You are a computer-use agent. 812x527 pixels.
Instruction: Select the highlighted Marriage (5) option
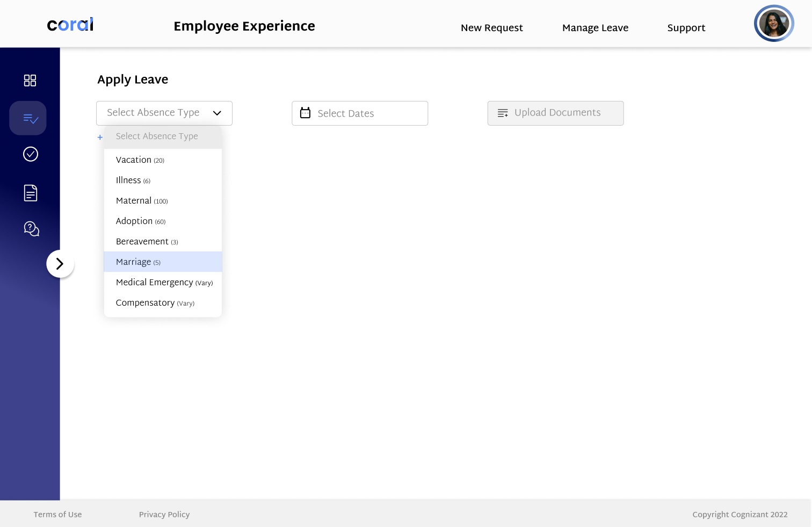coord(163,262)
